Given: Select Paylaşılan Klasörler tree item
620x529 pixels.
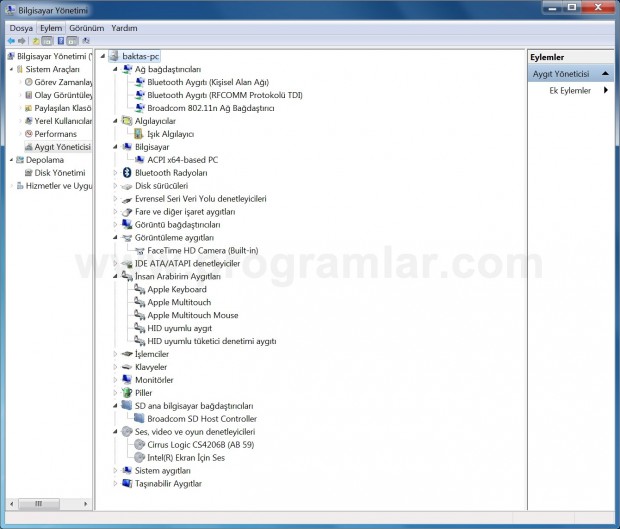Looking at the screenshot, I should click(63, 108).
